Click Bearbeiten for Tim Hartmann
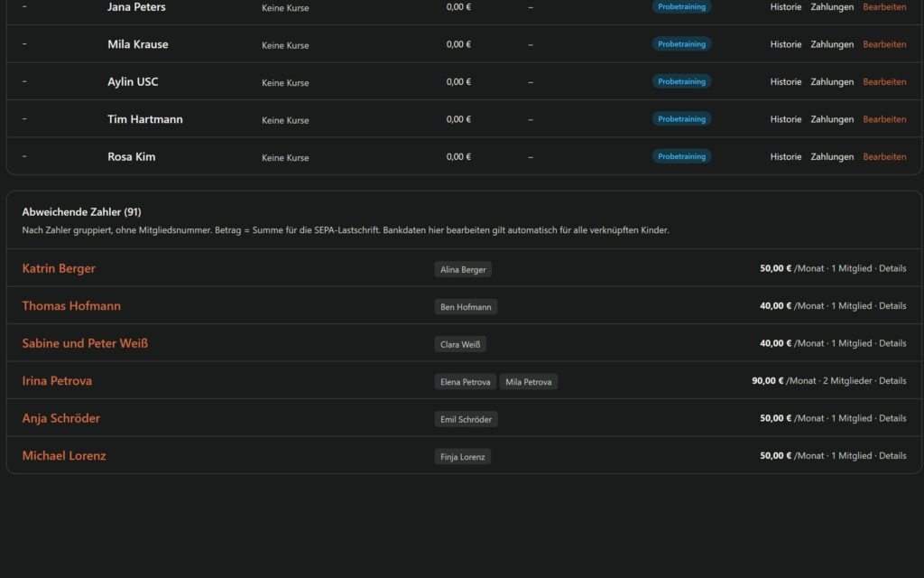 click(x=884, y=119)
